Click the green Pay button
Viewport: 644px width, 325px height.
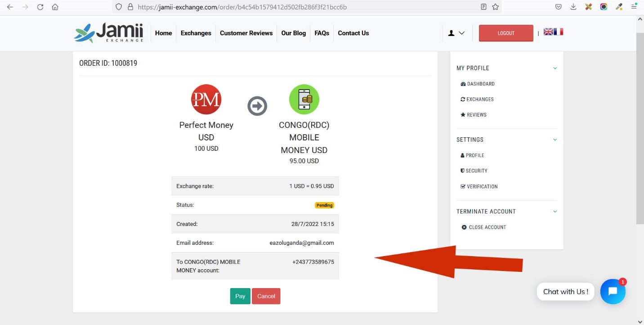(240, 296)
